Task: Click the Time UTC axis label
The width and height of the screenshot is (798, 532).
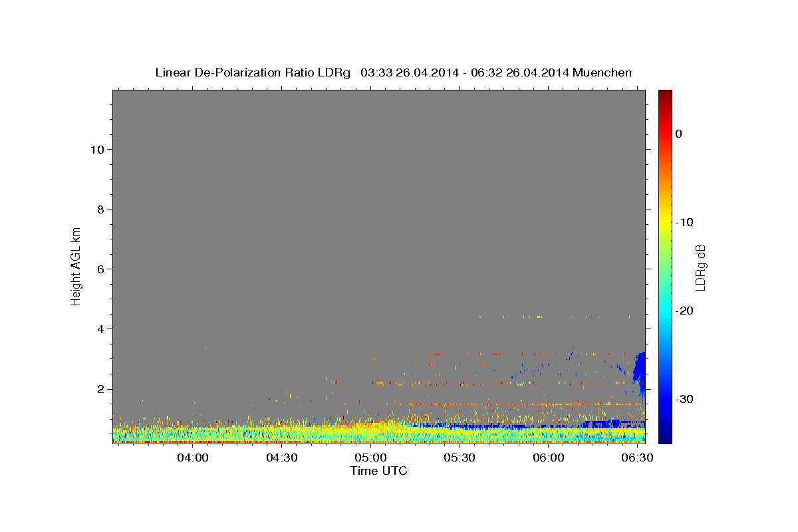Action: click(x=378, y=471)
